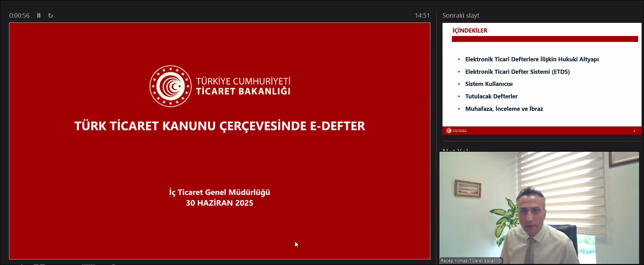Image resolution: width=644 pixels, height=265 pixels.
Task: Click the 'Sistem Kullanıcısı' bullet
Action: click(x=489, y=84)
